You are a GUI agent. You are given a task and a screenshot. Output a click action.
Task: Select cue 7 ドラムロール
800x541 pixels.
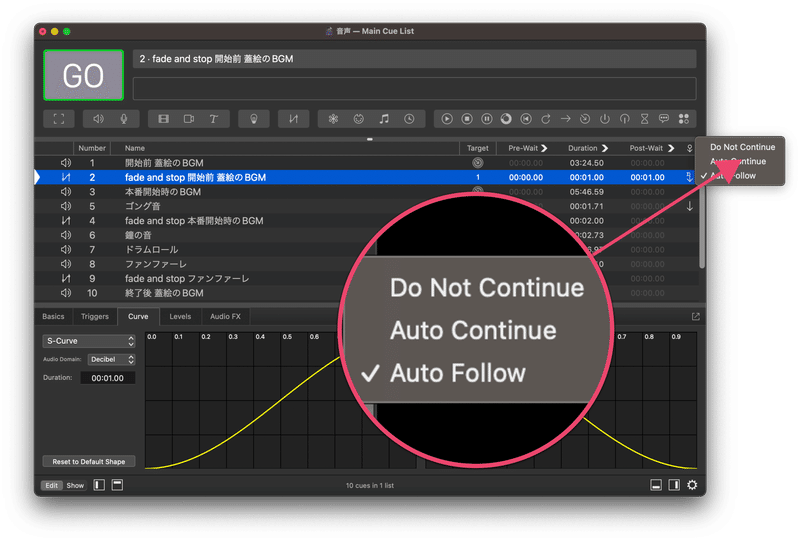coord(366,250)
